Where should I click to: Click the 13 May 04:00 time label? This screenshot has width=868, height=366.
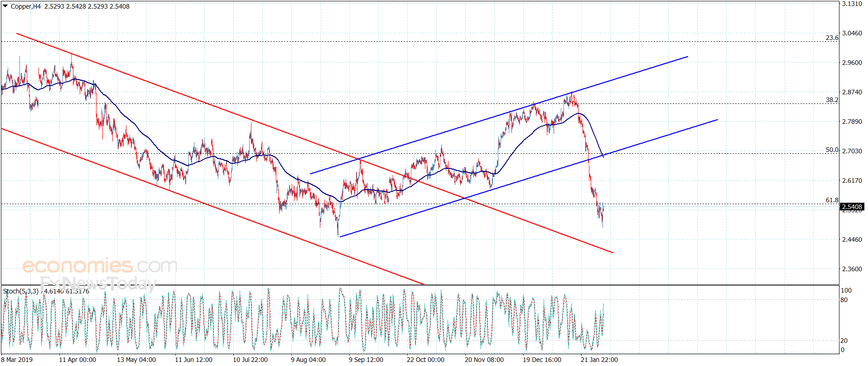pyautogui.click(x=136, y=360)
